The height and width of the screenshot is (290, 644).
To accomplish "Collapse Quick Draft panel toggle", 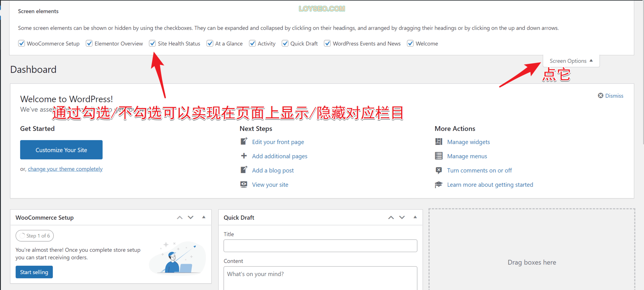I will (415, 217).
